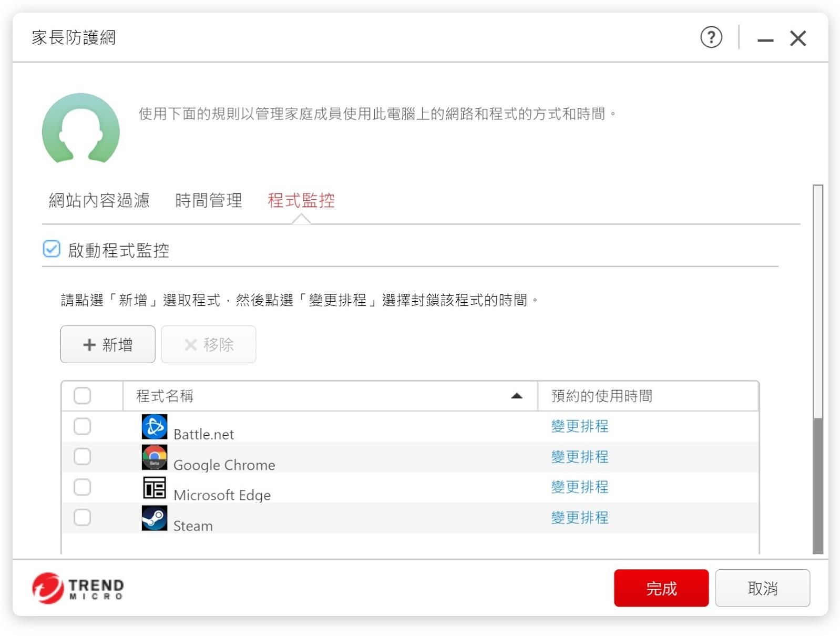
Task: Open the help question mark icon
Action: pyautogui.click(x=711, y=37)
